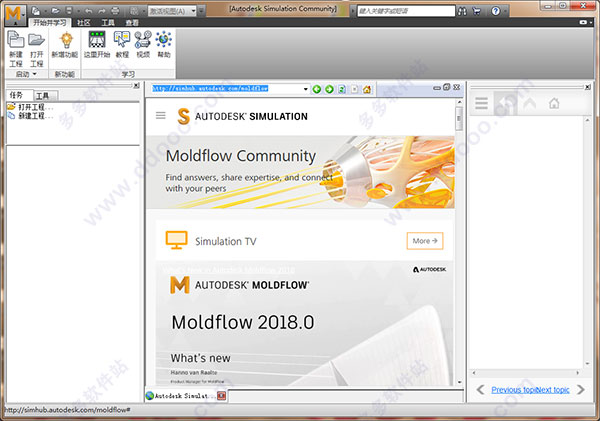Expand the URL address dropdown arrow
The height and width of the screenshot is (421, 600).
pyautogui.click(x=305, y=89)
